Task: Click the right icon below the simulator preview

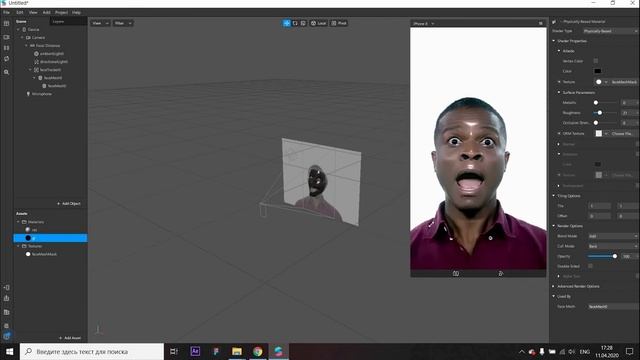Action: point(501,273)
